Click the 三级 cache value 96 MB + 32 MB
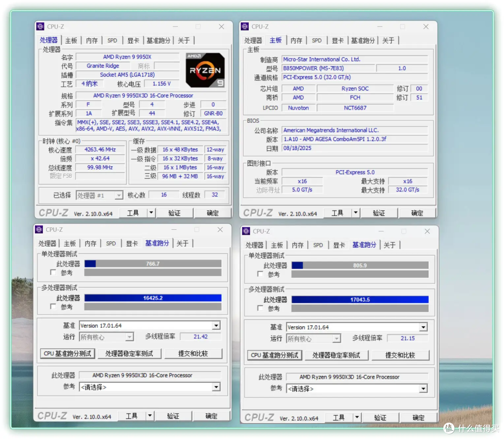This screenshot has width=504, height=439. click(x=180, y=176)
